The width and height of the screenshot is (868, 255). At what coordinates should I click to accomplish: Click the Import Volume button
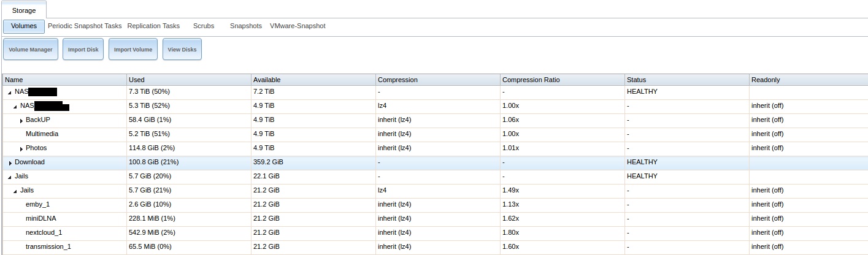click(133, 50)
